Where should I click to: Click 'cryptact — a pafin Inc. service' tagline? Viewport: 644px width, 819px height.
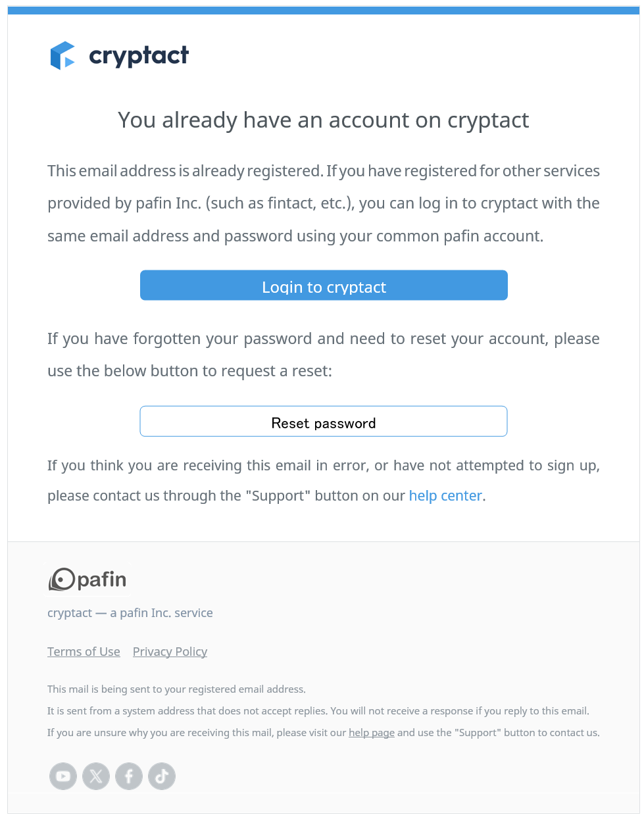130,613
